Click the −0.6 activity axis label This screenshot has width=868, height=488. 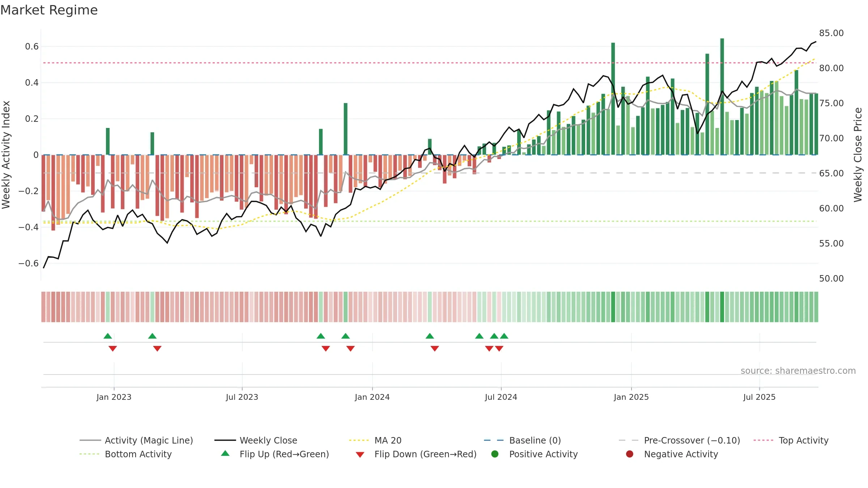(29, 263)
